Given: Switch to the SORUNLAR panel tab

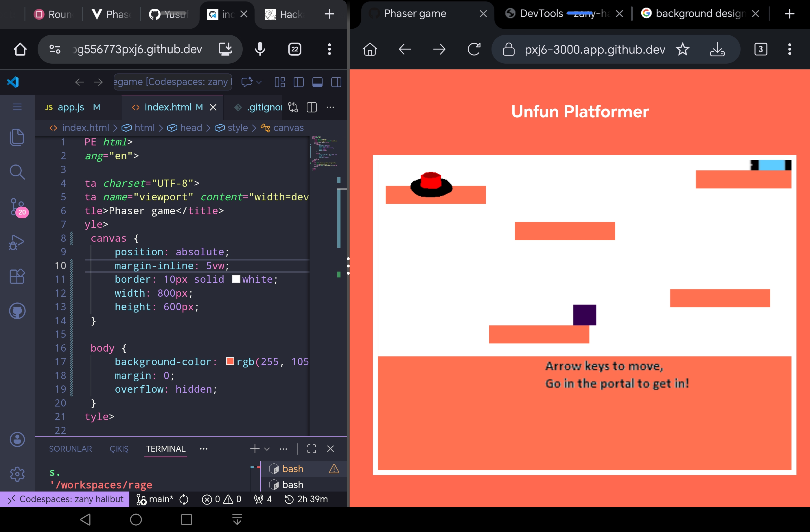Looking at the screenshot, I should pyautogui.click(x=71, y=449).
